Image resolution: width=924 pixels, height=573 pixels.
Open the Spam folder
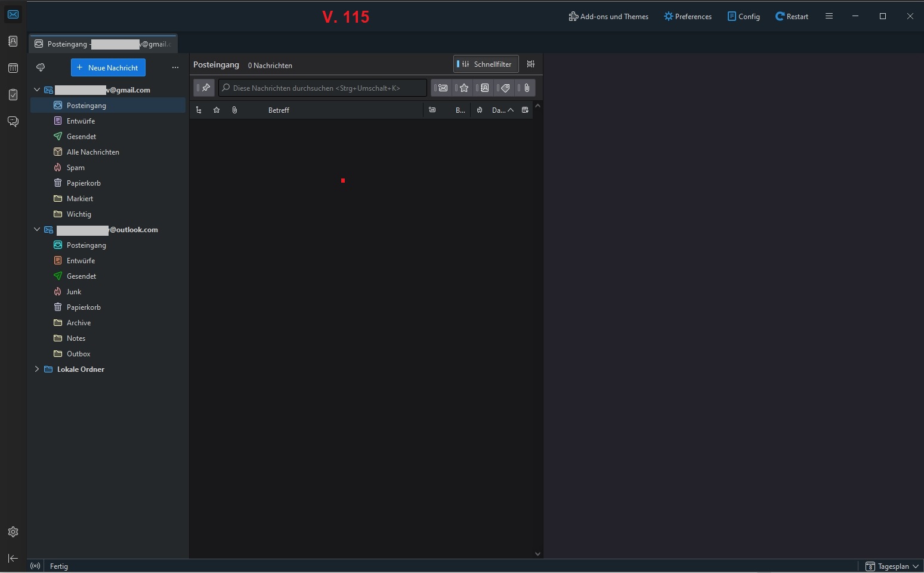pos(108,167)
